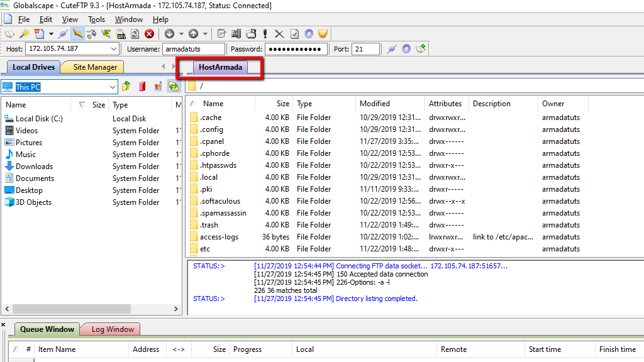Click the exclamation mark Execute icon
This screenshot has width=644, height=362.
265,34
